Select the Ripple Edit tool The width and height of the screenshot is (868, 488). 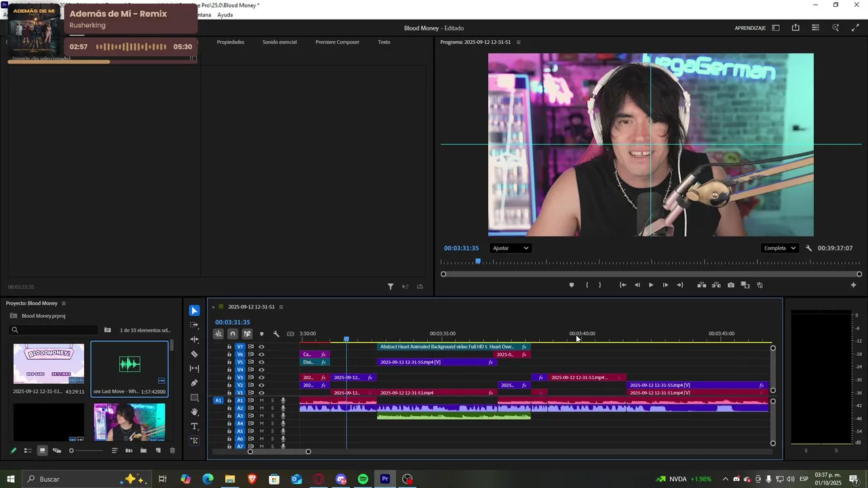195,340
